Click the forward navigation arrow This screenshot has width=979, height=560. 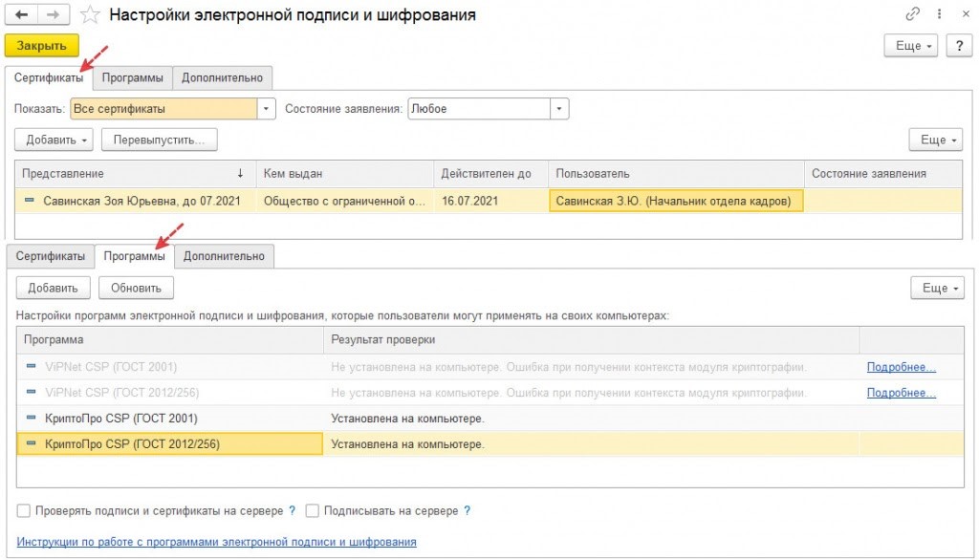pos(53,15)
